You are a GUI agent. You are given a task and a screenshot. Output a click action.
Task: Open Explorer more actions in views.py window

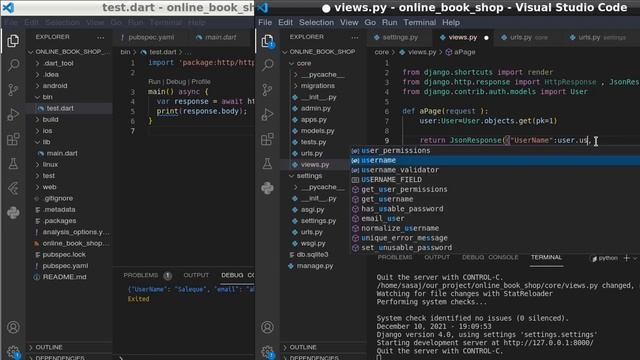pyautogui.click(x=355, y=37)
